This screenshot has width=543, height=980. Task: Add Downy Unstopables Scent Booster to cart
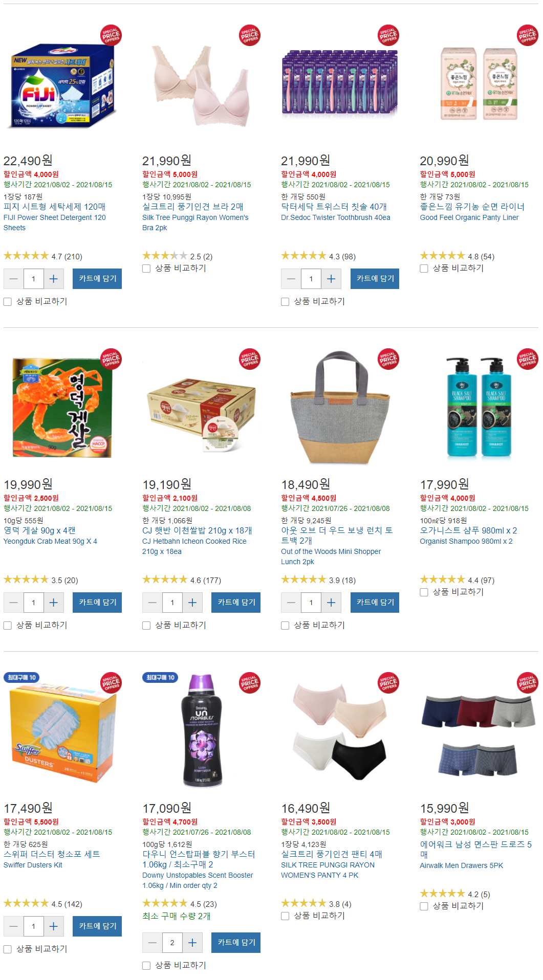(x=236, y=943)
